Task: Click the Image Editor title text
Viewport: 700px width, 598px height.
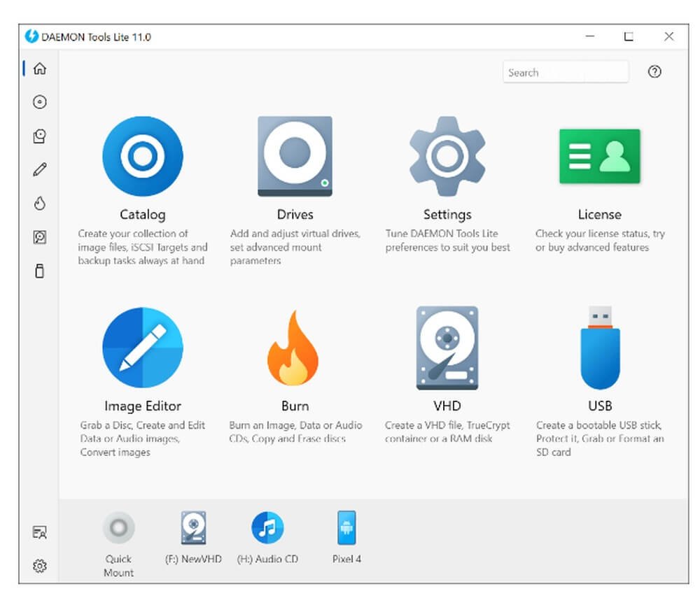Action: (x=142, y=406)
